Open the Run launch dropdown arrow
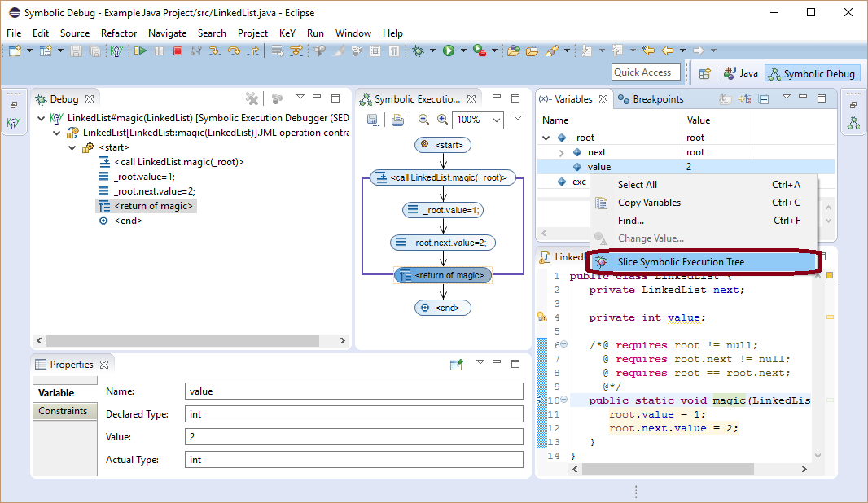Viewport: 868px width, 503px height. click(x=463, y=51)
